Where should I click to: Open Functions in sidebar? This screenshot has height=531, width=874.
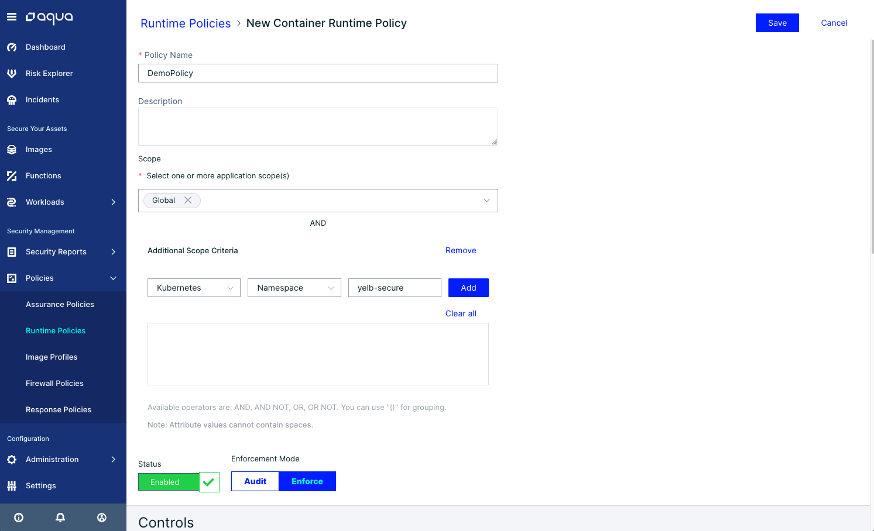click(x=43, y=176)
